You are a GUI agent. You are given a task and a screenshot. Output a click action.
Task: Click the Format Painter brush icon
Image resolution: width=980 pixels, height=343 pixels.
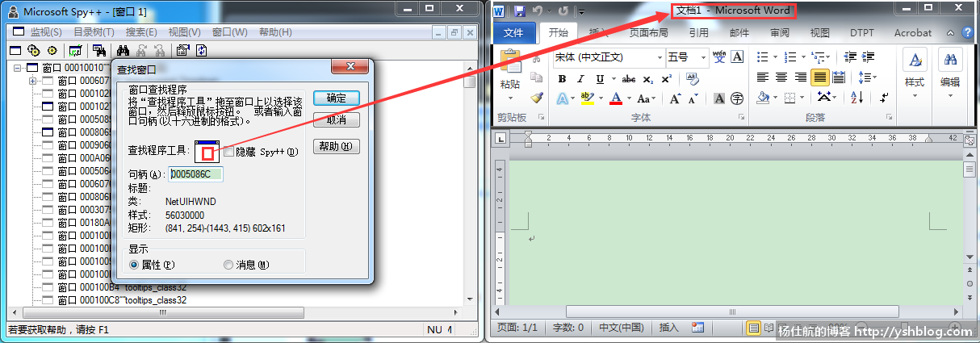[537, 98]
